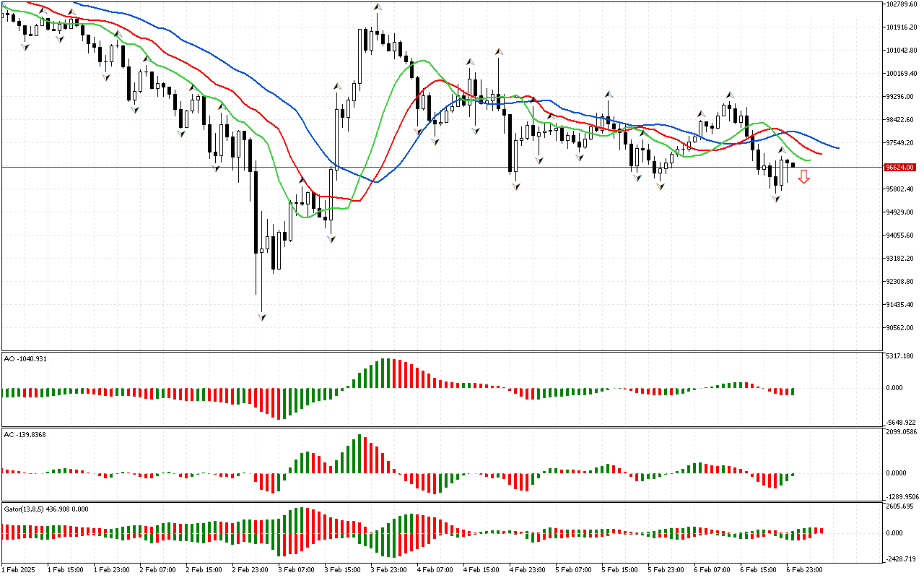
Task: Click the red down arrow sell signal
Action: click(803, 177)
